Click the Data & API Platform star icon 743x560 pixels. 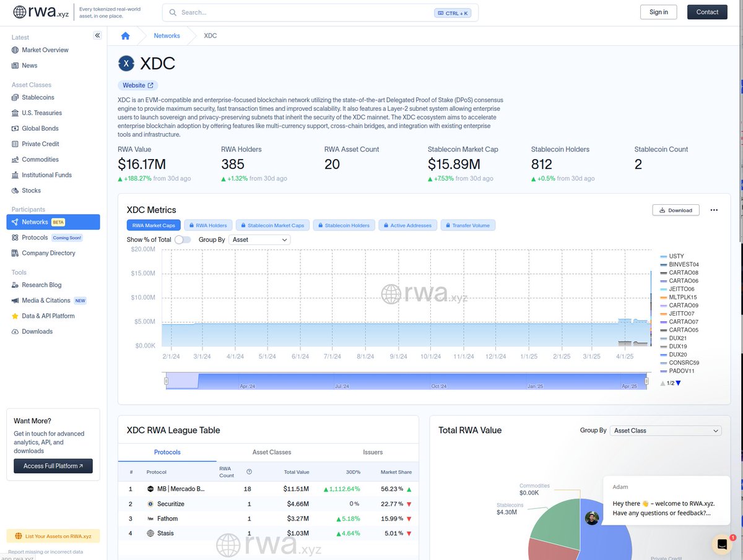tap(15, 316)
